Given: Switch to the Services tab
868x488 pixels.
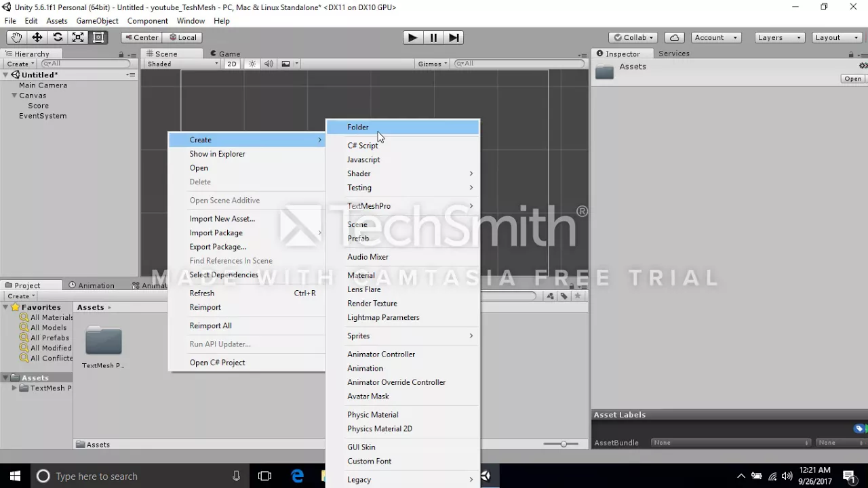Looking at the screenshot, I should 673,54.
